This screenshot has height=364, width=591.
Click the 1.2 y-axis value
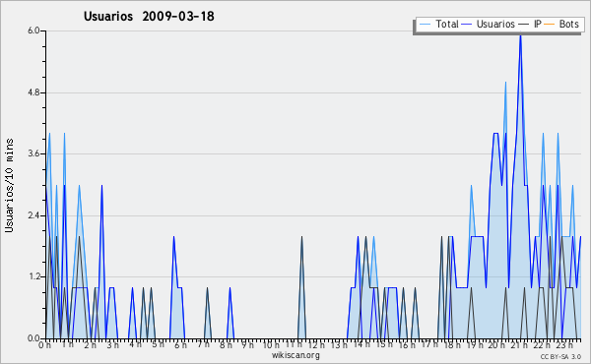tap(33, 276)
